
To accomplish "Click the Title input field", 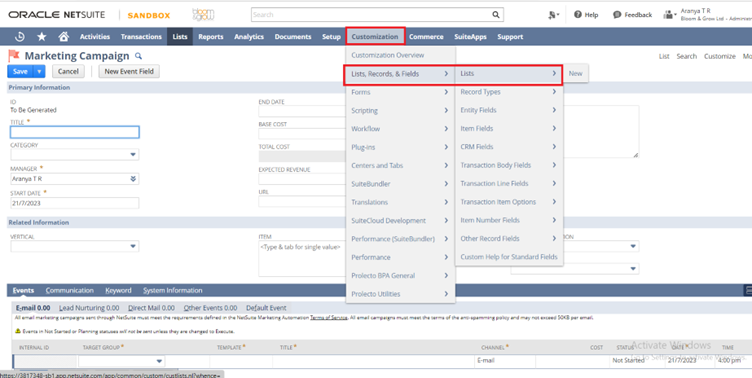I will point(75,132).
